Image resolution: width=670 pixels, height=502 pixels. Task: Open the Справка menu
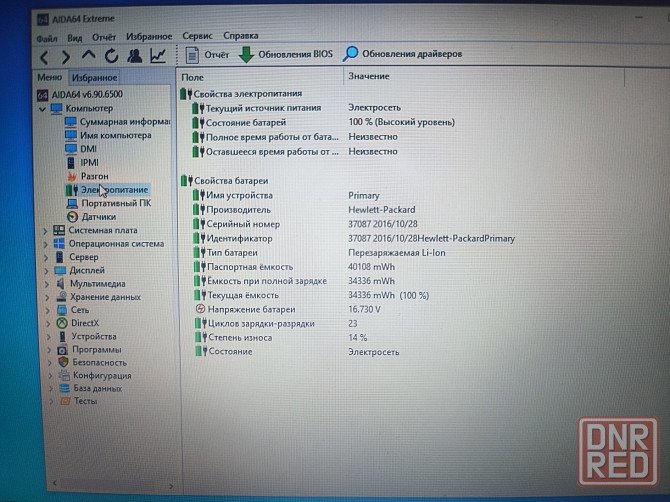(x=240, y=36)
